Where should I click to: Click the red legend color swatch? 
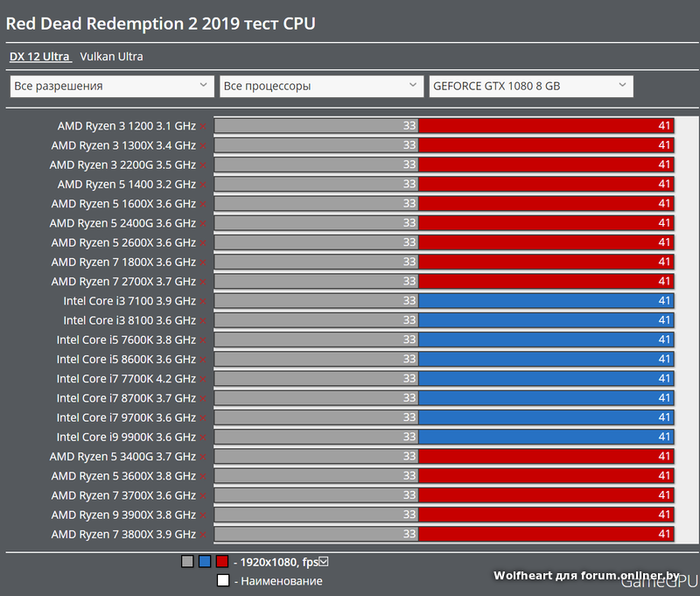coord(222,562)
